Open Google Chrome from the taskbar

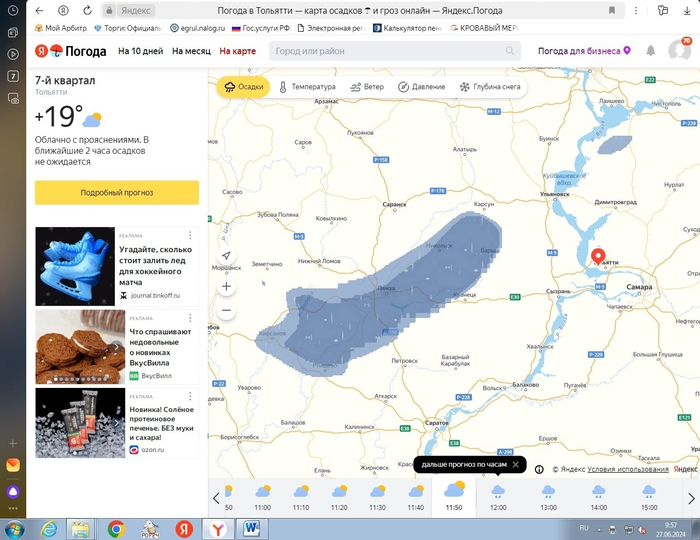[116, 529]
